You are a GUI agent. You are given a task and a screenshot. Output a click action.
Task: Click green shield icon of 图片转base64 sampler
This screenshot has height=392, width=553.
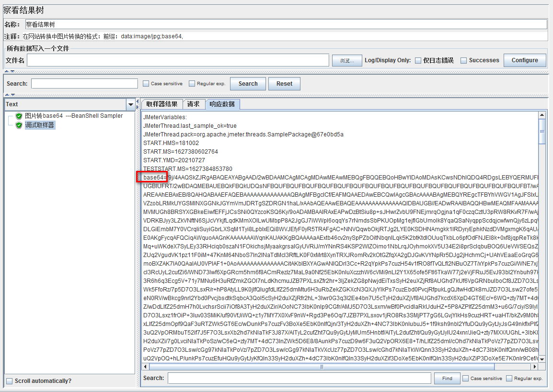(19, 116)
